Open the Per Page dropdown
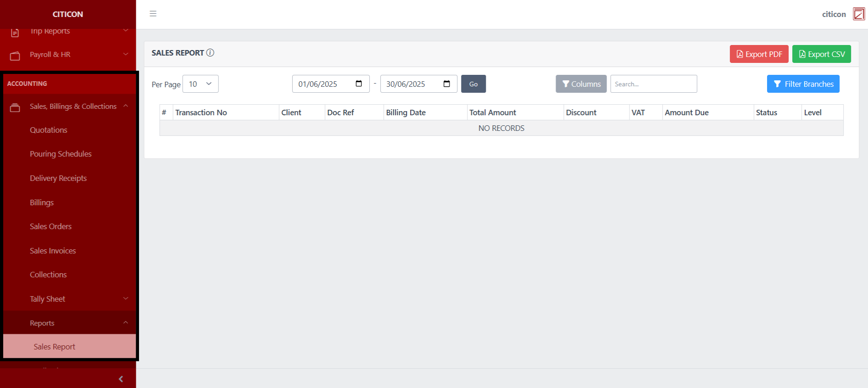Image resolution: width=868 pixels, height=388 pixels. pyautogui.click(x=200, y=84)
